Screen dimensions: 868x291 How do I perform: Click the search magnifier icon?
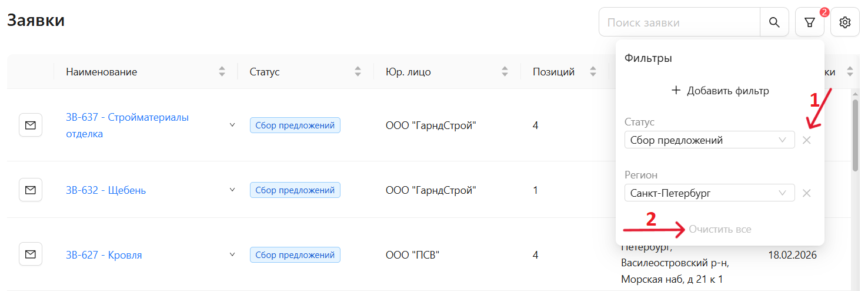coord(774,22)
